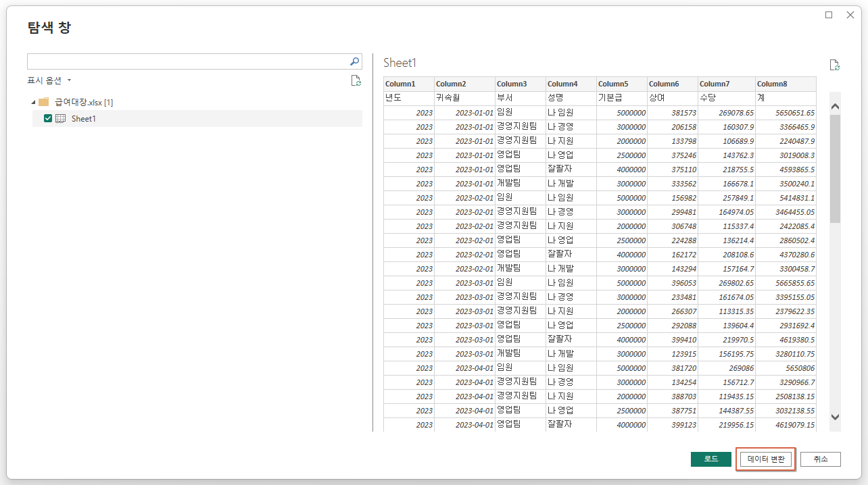Collapse the 급여대장.xlsx tree node

[32, 102]
